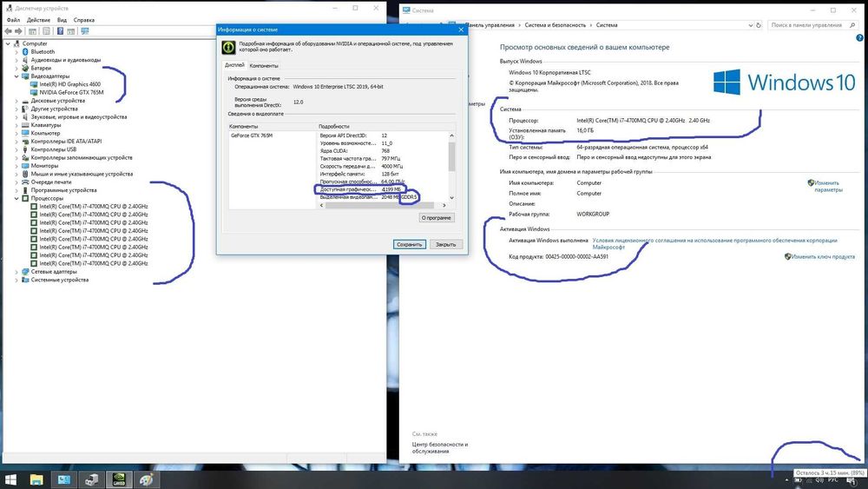This screenshot has width=868, height=489.
Task: Expand Звуковые, игровые и видеоустройства branch
Action: 16,117
